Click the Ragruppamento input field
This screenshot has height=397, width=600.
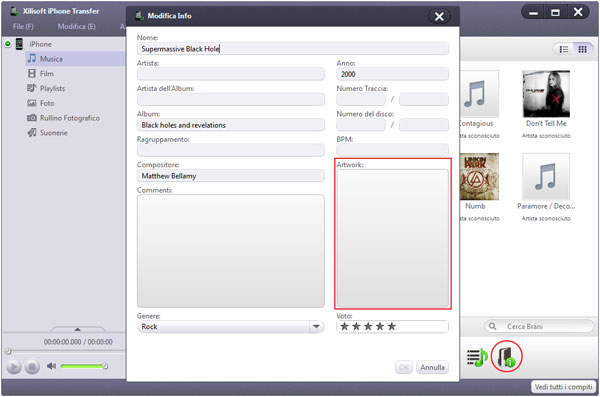(231, 150)
